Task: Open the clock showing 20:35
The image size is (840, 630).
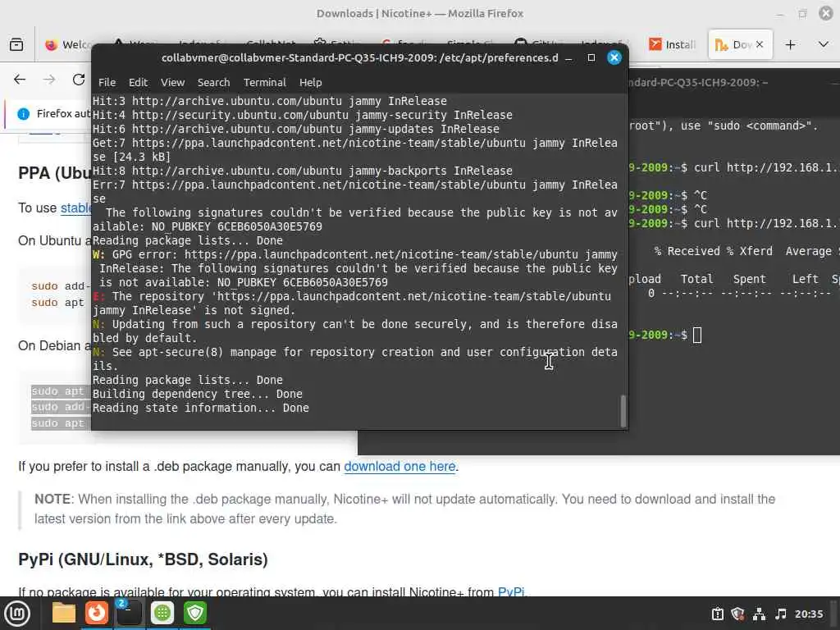Action: tap(808, 614)
